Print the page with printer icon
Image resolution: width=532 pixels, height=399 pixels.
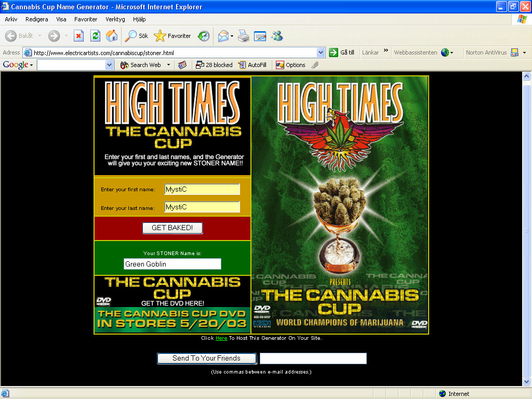click(x=244, y=36)
